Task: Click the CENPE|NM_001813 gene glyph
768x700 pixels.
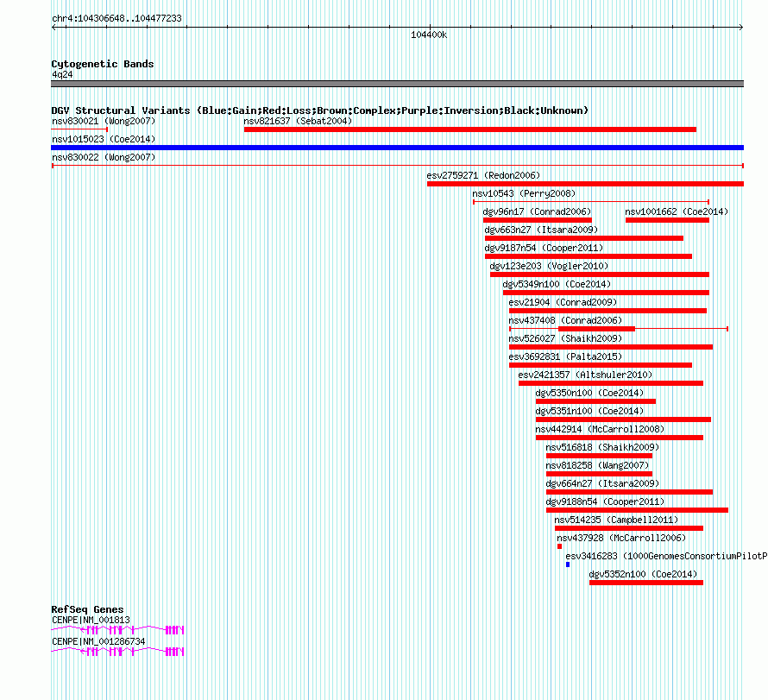Action: [117, 629]
